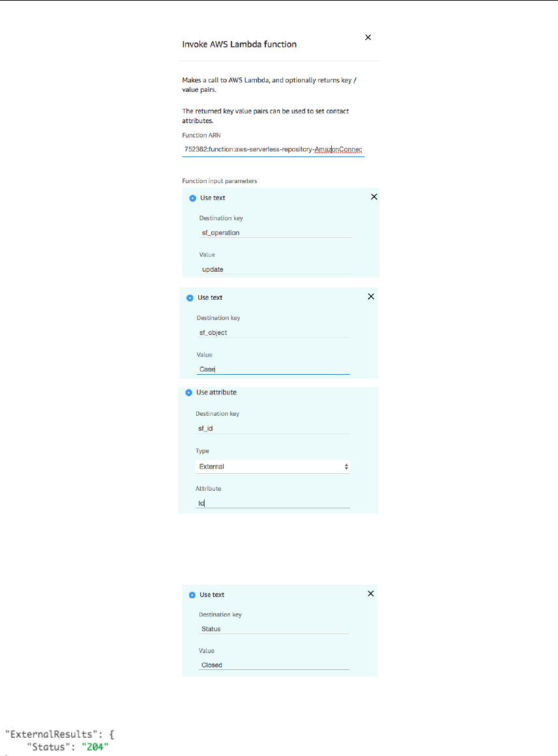This screenshot has height=756, width=558.
Task: Click the dropdown arrows on Type selector
Action: (346, 467)
